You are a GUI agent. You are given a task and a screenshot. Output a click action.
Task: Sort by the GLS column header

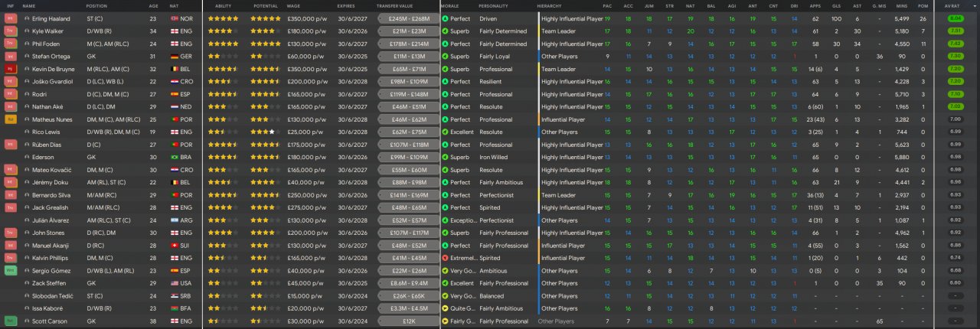pos(836,5)
